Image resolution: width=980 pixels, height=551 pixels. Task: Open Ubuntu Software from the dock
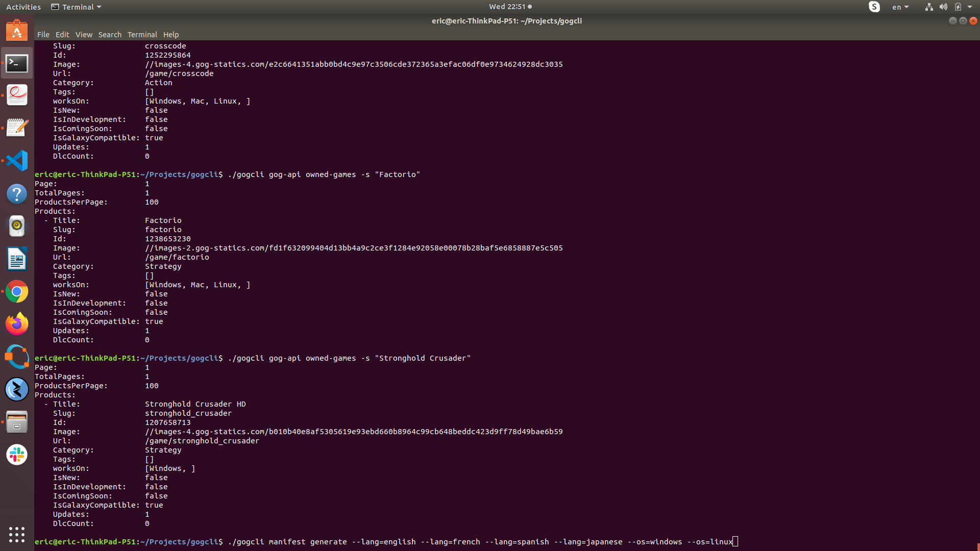tap(17, 31)
